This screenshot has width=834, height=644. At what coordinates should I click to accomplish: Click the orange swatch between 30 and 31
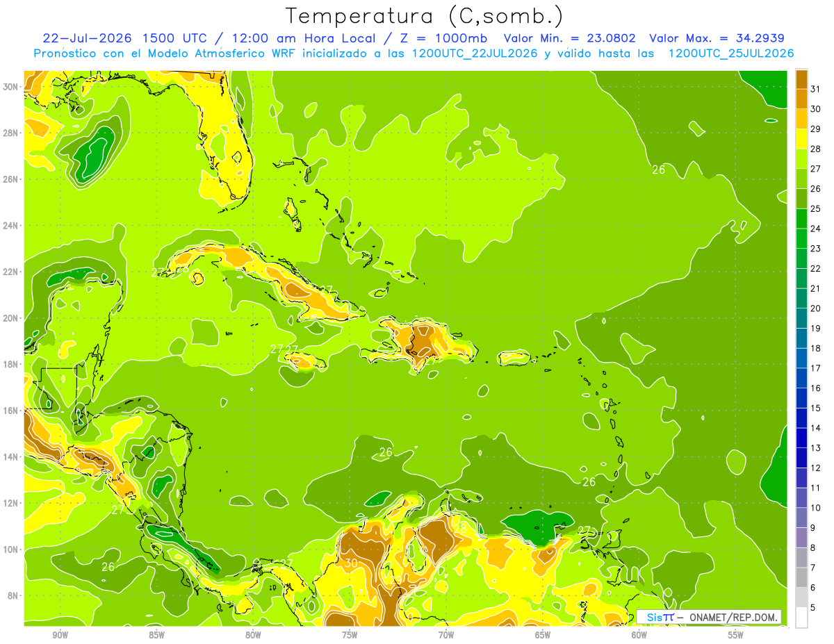pos(801,99)
